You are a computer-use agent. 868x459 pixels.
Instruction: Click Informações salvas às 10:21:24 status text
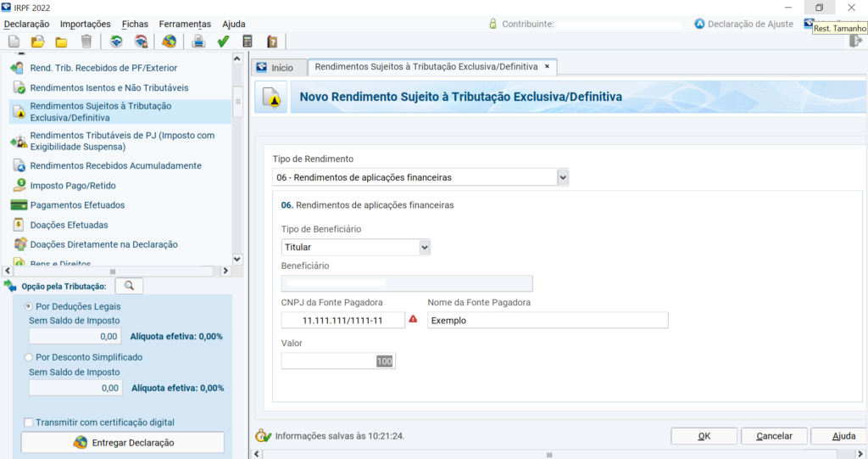coord(340,436)
